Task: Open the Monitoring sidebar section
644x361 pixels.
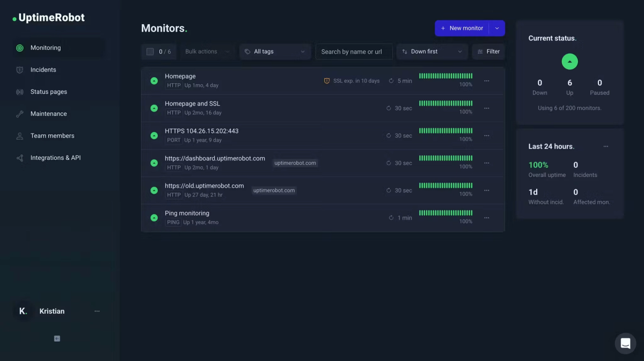Action: [58, 48]
